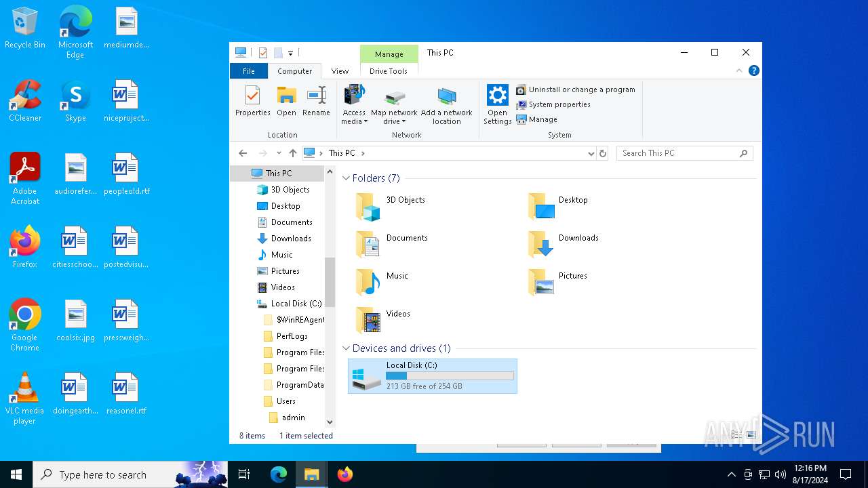This screenshot has width=868, height=488.
Task: Open the Recent locations dropdown arrow
Action: pyautogui.click(x=279, y=153)
